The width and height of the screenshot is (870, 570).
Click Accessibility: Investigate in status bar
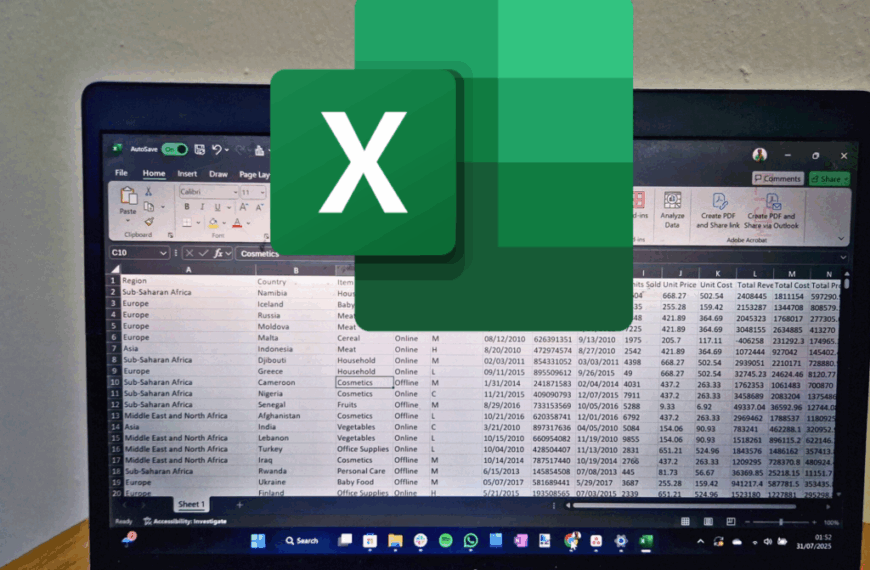click(185, 521)
